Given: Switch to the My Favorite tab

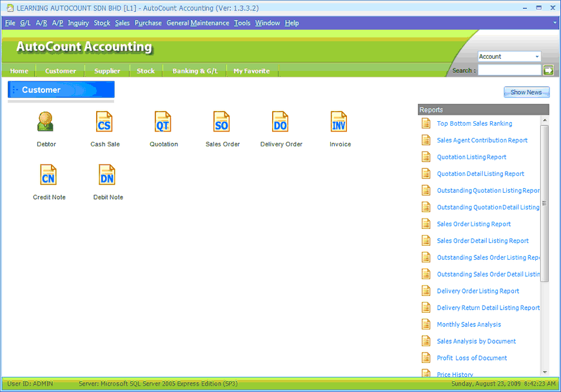Looking at the screenshot, I should (251, 71).
